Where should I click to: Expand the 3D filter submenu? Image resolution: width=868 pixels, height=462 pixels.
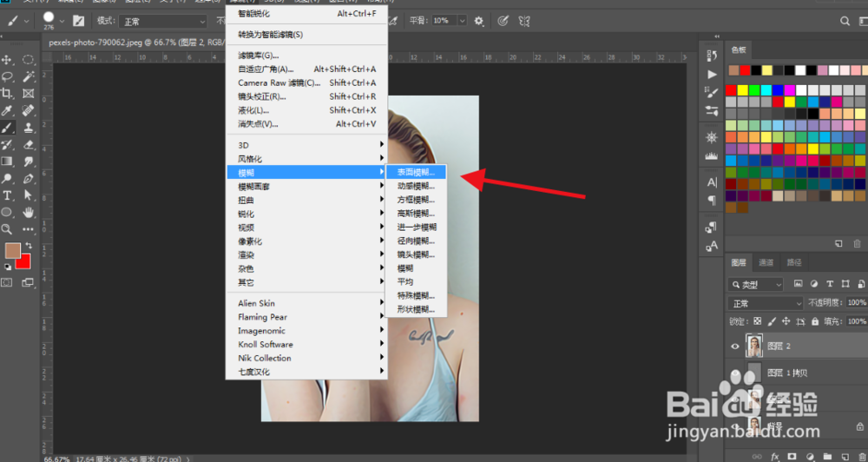306,145
